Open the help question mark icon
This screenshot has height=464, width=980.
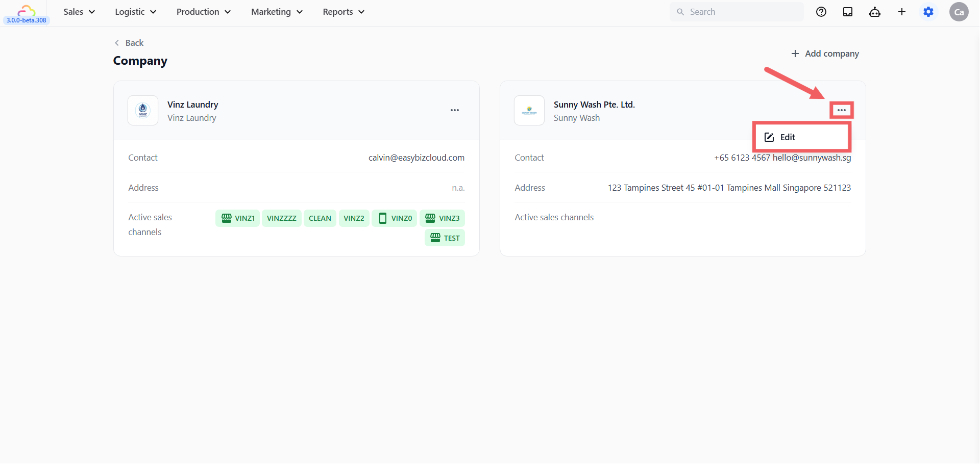(x=821, y=12)
